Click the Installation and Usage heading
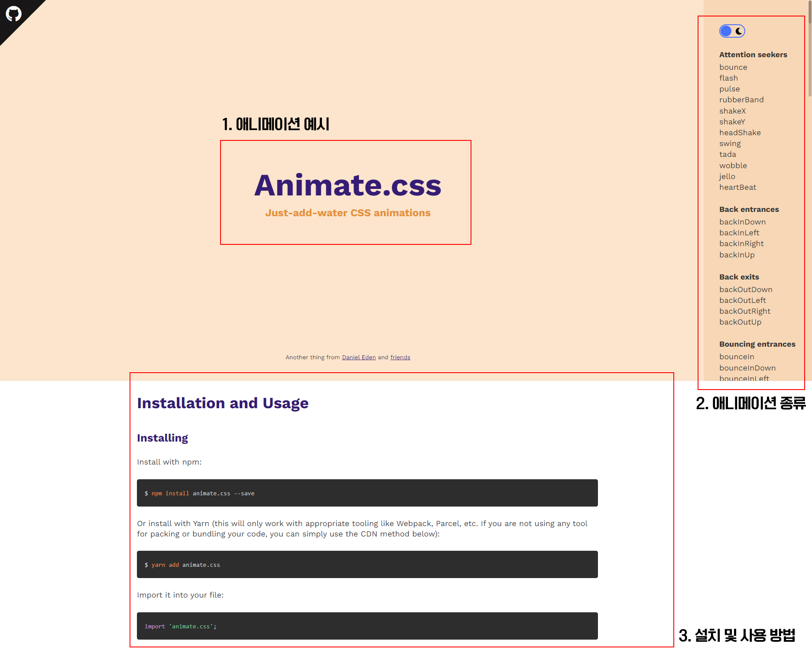Viewport: 812px width, 650px height. pyautogui.click(x=223, y=403)
